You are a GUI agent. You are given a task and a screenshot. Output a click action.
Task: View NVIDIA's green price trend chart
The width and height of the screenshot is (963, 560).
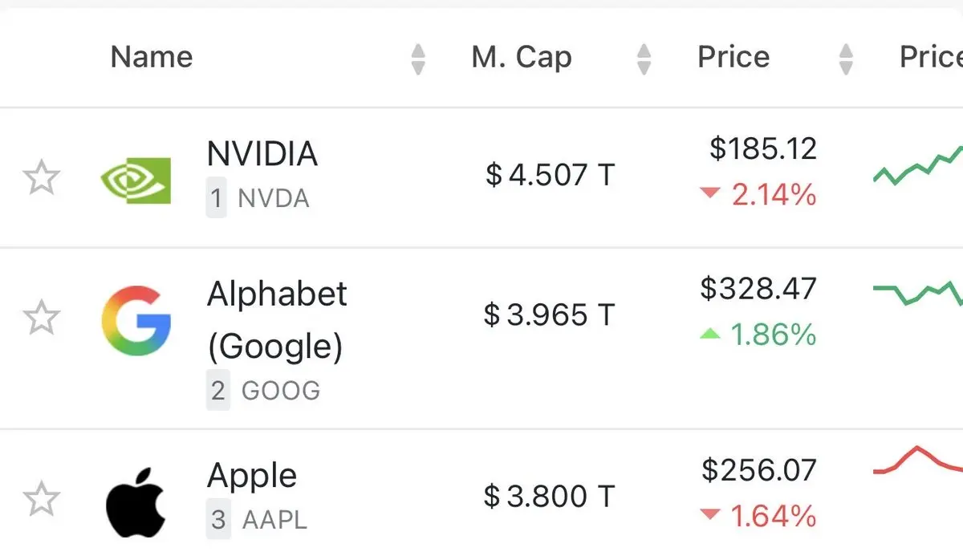pos(917,164)
